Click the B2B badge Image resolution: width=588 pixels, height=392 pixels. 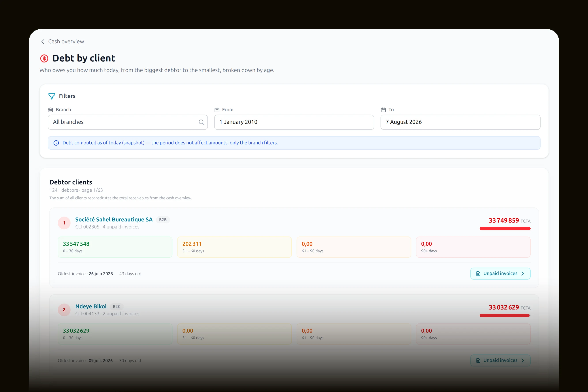click(163, 220)
